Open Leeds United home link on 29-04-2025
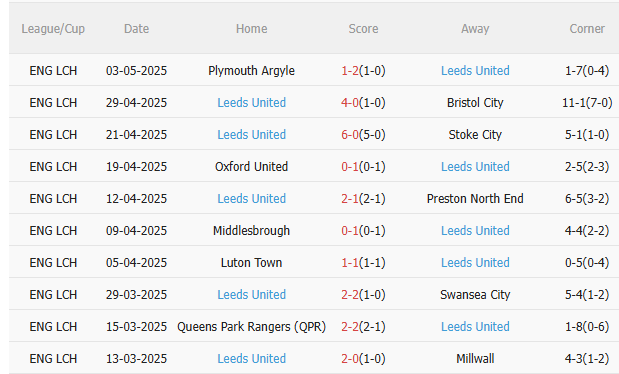Viewport: 619px width, 374px height. (251, 103)
